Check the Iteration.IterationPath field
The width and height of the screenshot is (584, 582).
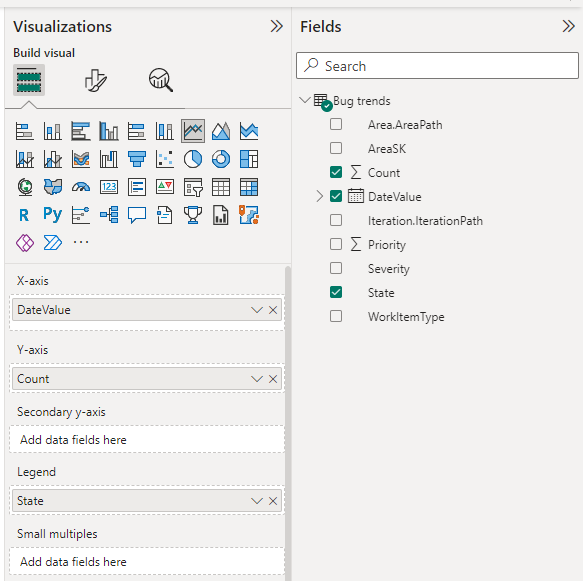click(336, 220)
